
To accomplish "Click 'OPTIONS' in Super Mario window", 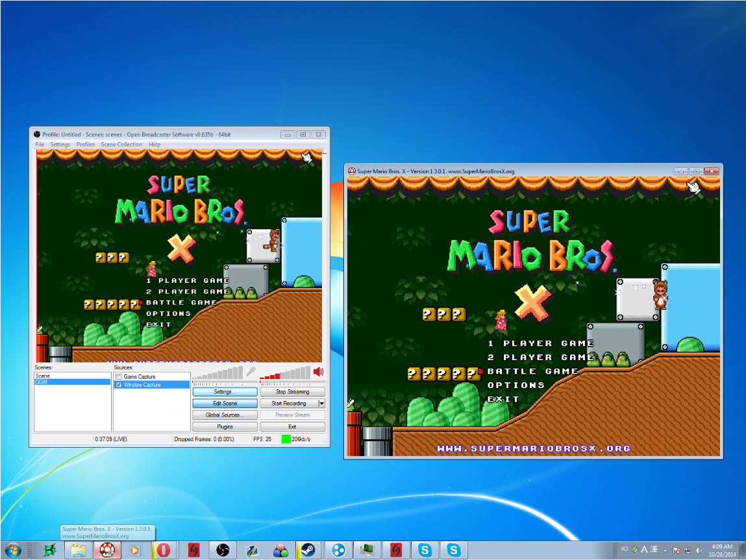I will point(516,385).
